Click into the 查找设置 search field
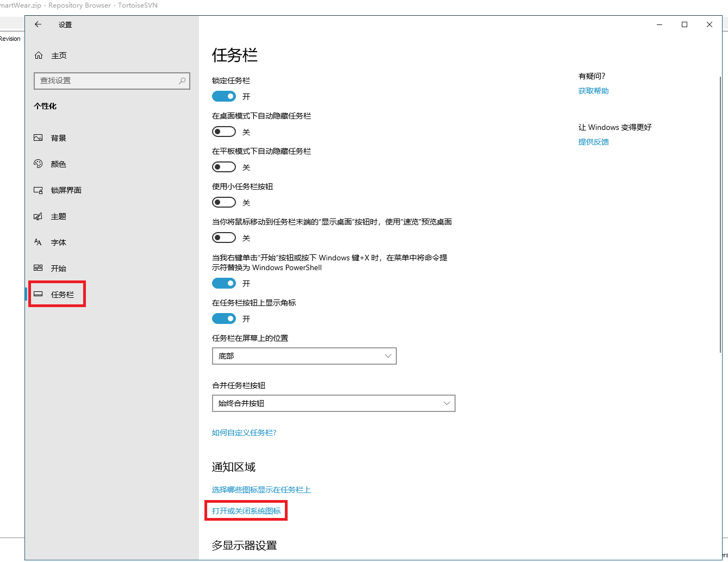This screenshot has height=562, width=728. [106, 81]
